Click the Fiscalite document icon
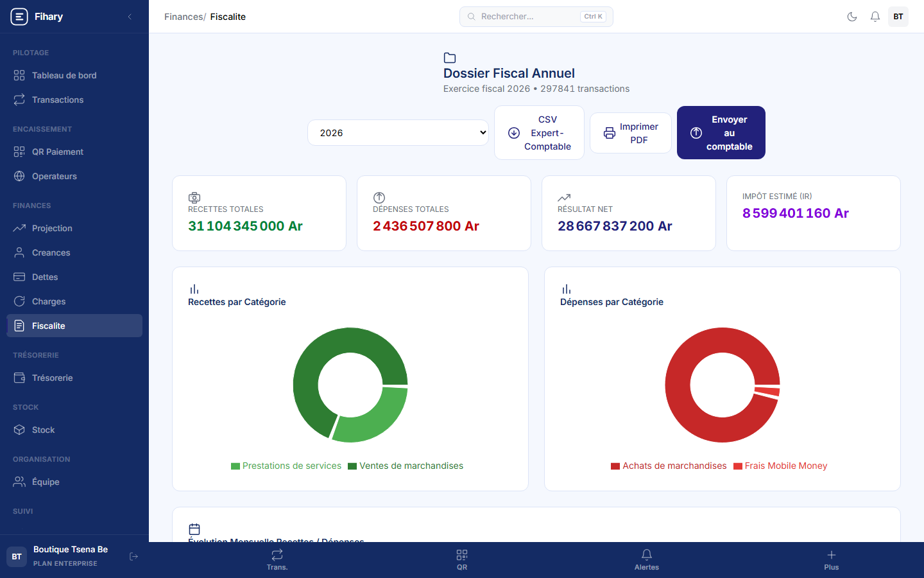924x578 pixels. point(19,326)
